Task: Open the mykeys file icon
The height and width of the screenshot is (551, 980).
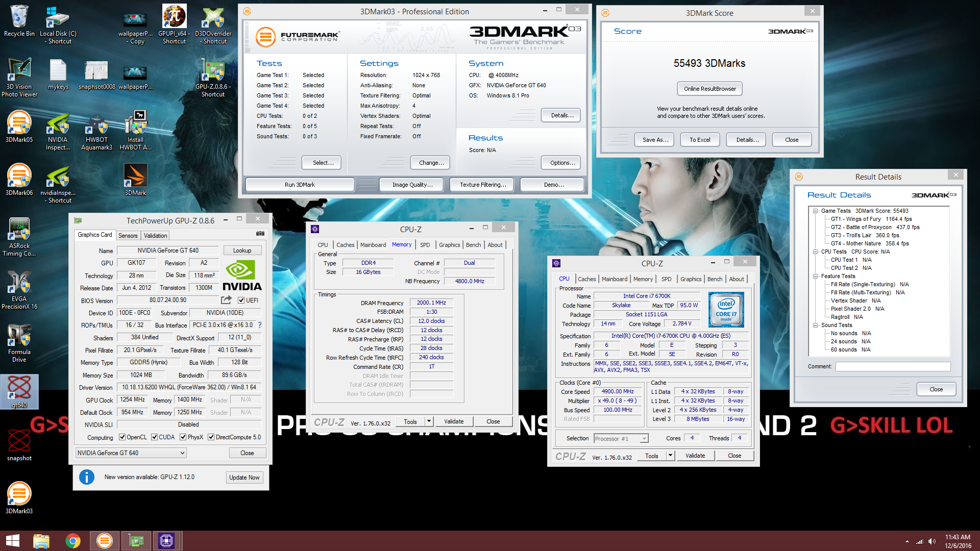Action: pyautogui.click(x=58, y=74)
